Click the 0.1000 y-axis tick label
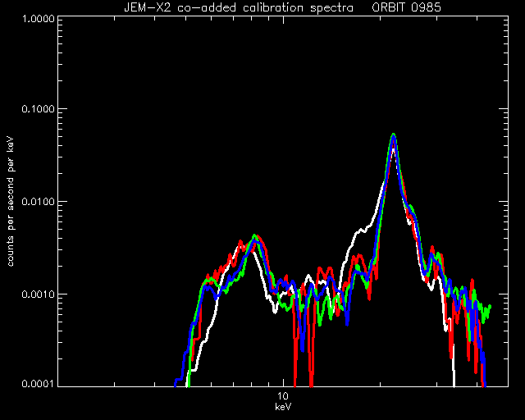 pos(38,109)
